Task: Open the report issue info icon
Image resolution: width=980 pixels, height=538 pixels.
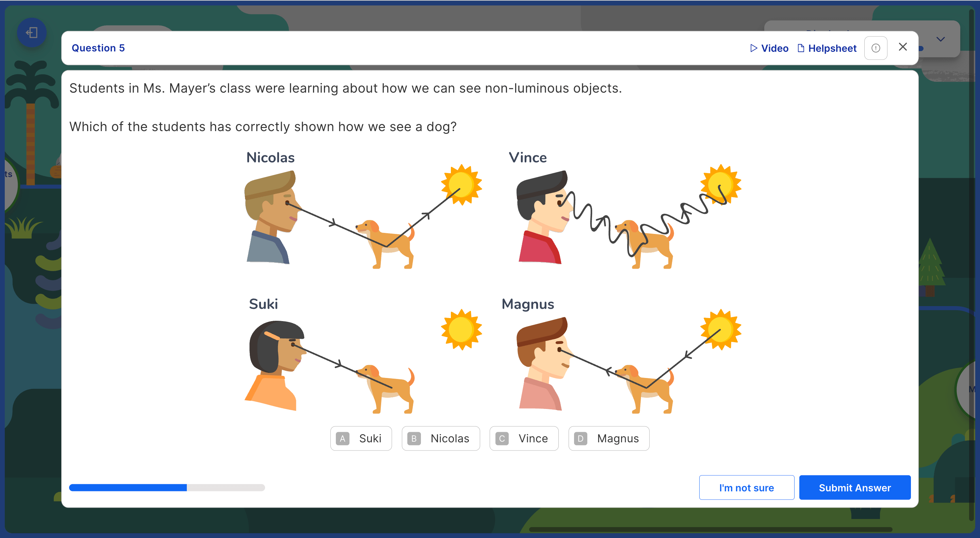Action: pyautogui.click(x=876, y=48)
